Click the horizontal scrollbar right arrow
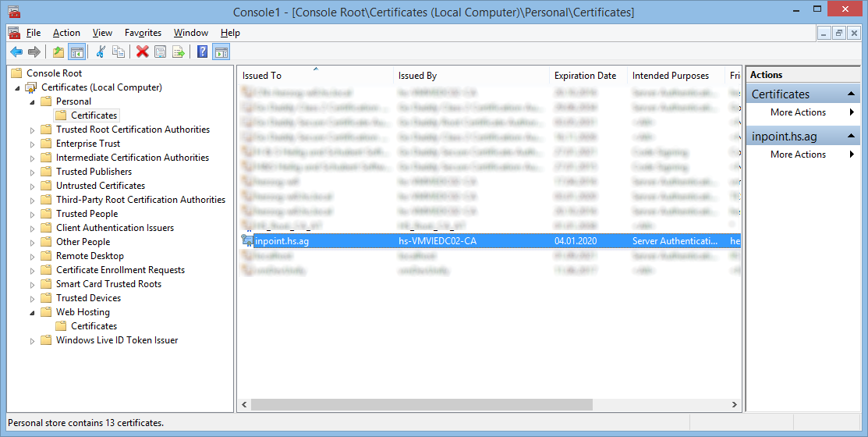Viewport: 868px width, 437px height. click(734, 404)
